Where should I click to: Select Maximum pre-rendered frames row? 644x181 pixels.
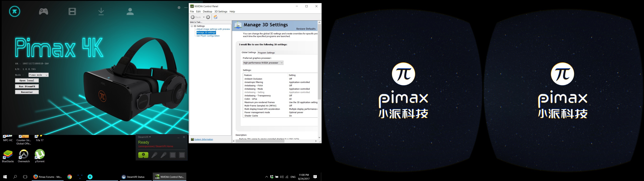pos(280,102)
